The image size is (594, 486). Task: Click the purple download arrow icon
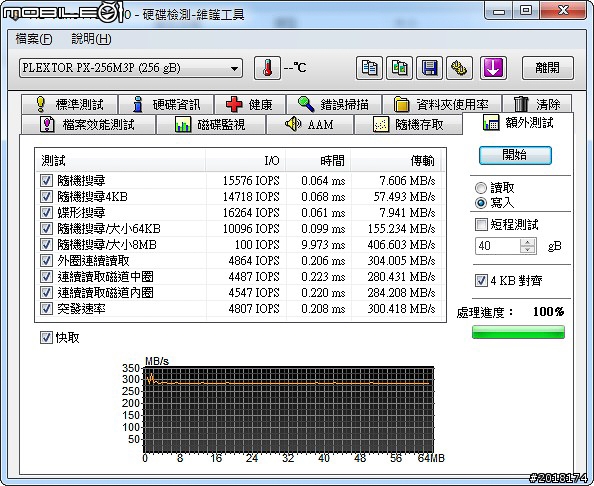tap(493, 68)
